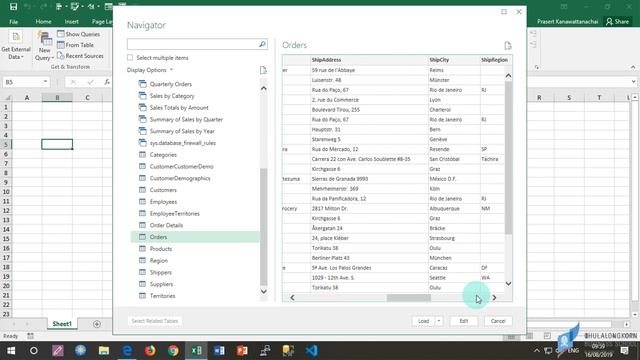Switch to the Insert ribbon tab
Screen dimensions: 640x360
tap(71, 21)
